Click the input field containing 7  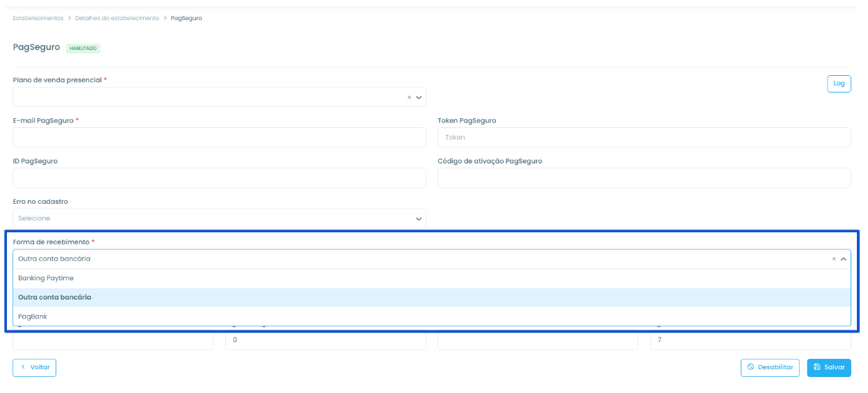tap(750, 340)
